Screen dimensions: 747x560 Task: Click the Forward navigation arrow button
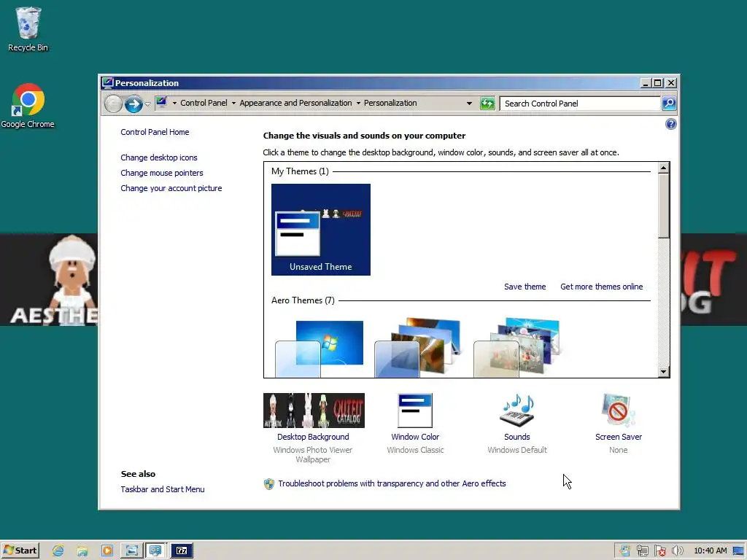point(134,104)
